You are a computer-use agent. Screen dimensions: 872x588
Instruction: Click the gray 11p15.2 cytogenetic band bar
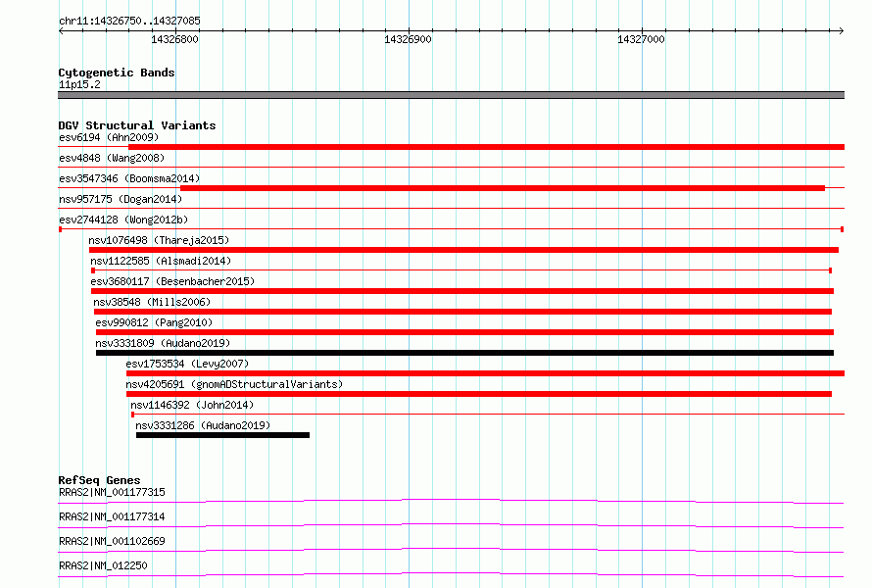[x=451, y=95]
